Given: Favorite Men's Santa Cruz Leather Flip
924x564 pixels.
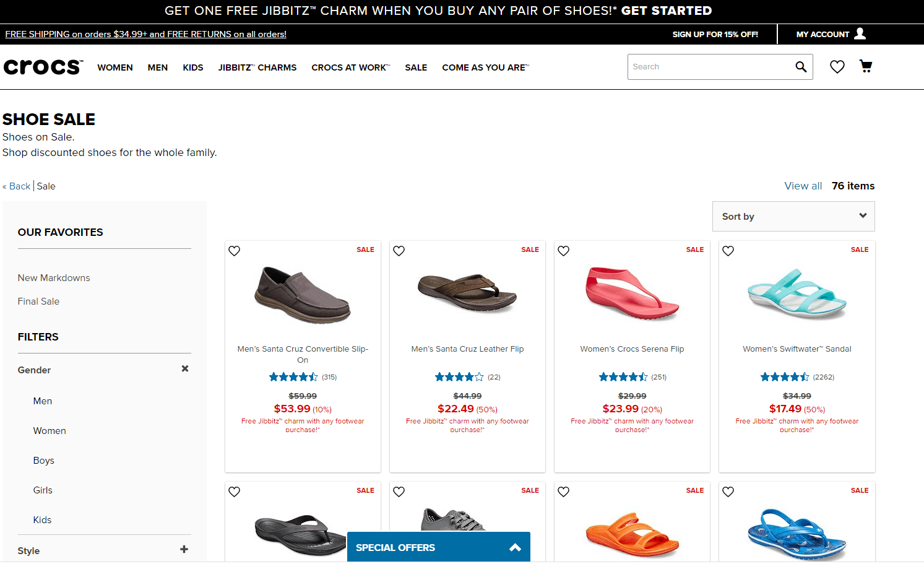Looking at the screenshot, I should click(x=399, y=251).
